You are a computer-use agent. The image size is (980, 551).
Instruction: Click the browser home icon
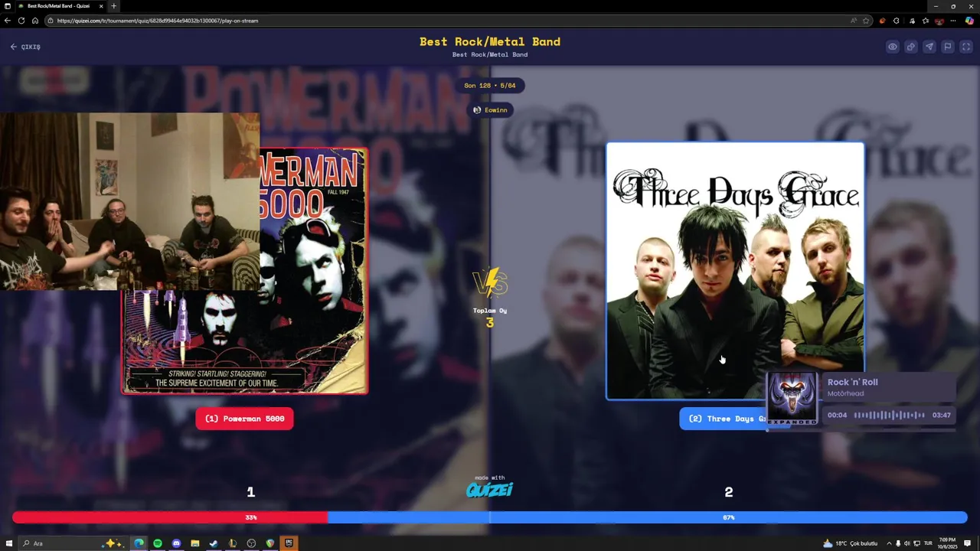pos(35,21)
